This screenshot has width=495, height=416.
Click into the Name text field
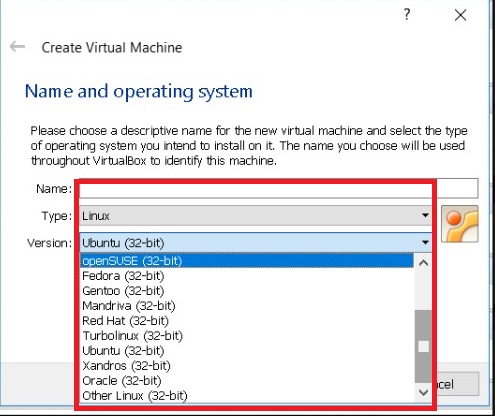(x=279, y=189)
